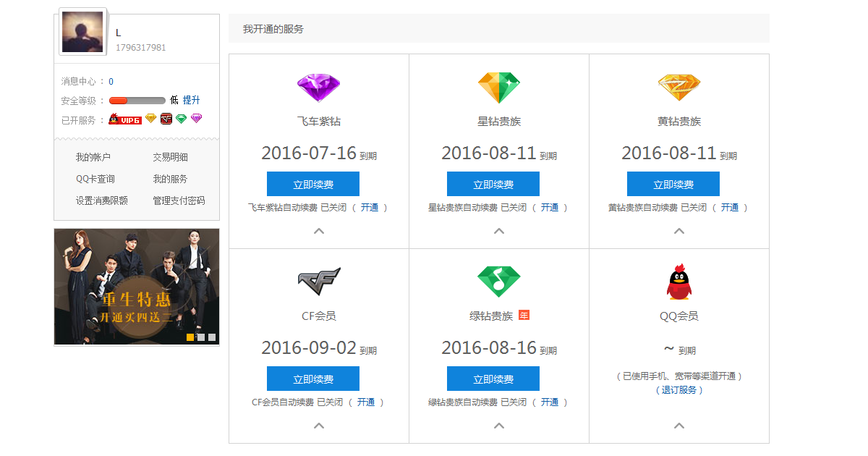Enable 星钻贵族 auto-renewal via 开通 link
This screenshot has height=456, width=868.
(x=550, y=208)
